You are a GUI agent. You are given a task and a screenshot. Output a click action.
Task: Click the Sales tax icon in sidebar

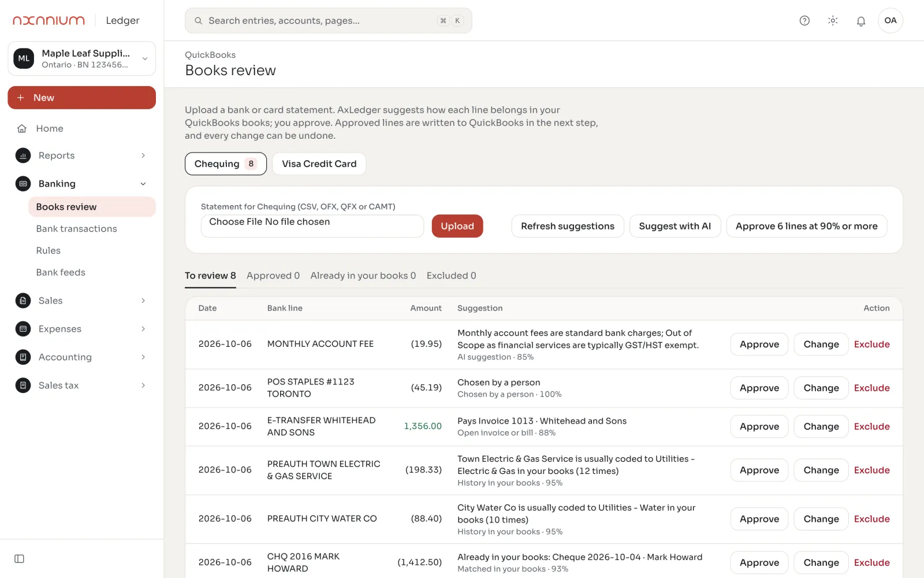point(23,386)
